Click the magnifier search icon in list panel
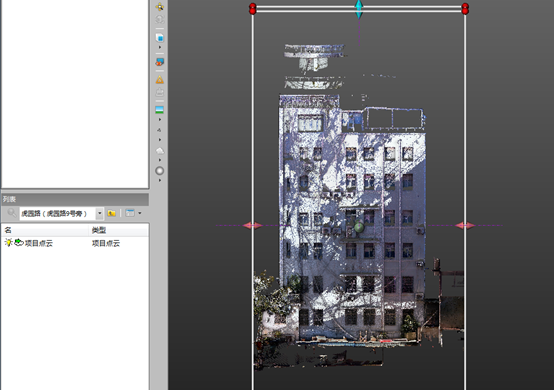The height and width of the screenshot is (390, 554). [12, 213]
